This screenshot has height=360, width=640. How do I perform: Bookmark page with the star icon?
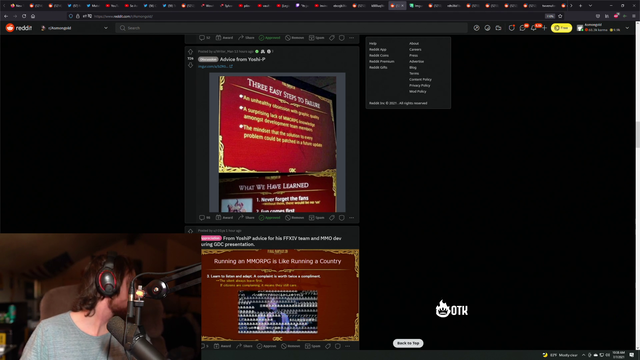pos(560,16)
